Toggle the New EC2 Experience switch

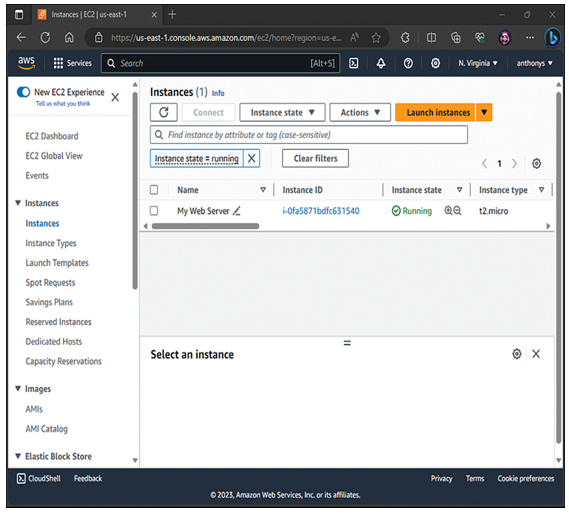23,92
